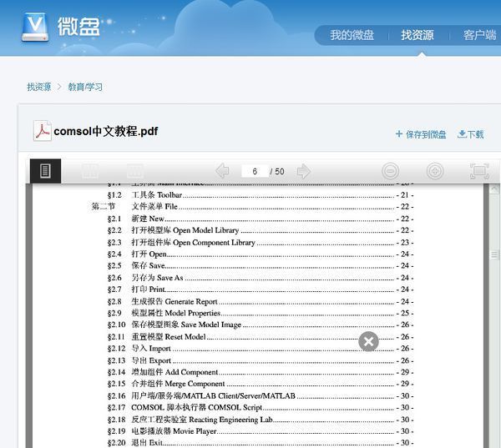
Task: Select the Movie Player entry
Action: [261, 431]
